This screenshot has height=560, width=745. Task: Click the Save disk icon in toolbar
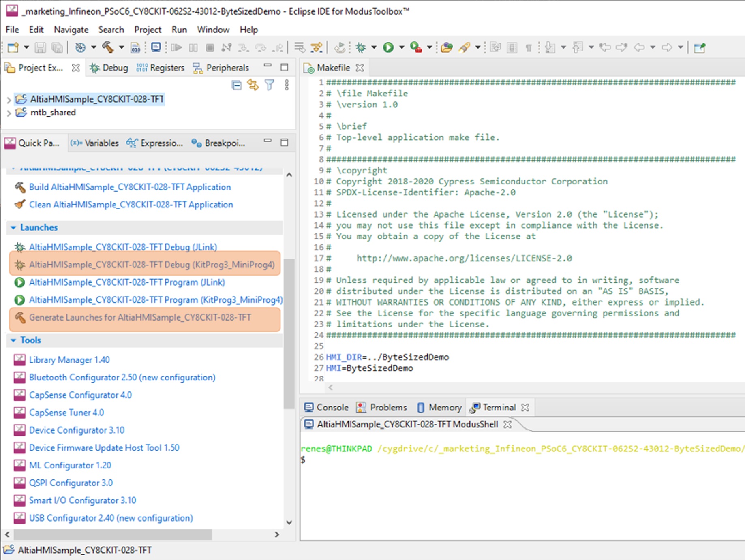pyautogui.click(x=40, y=47)
